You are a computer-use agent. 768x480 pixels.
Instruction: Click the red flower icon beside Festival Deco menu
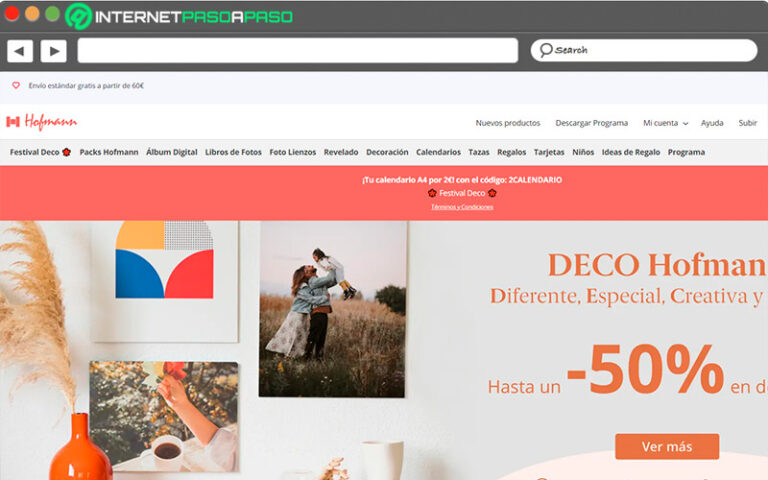[67, 152]
